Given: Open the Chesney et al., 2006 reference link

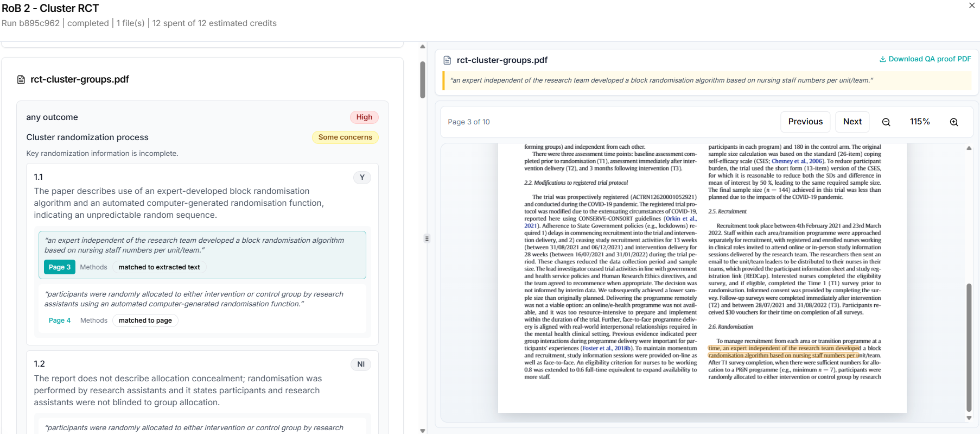Looking at the screenshot, I should pos(797,161).
